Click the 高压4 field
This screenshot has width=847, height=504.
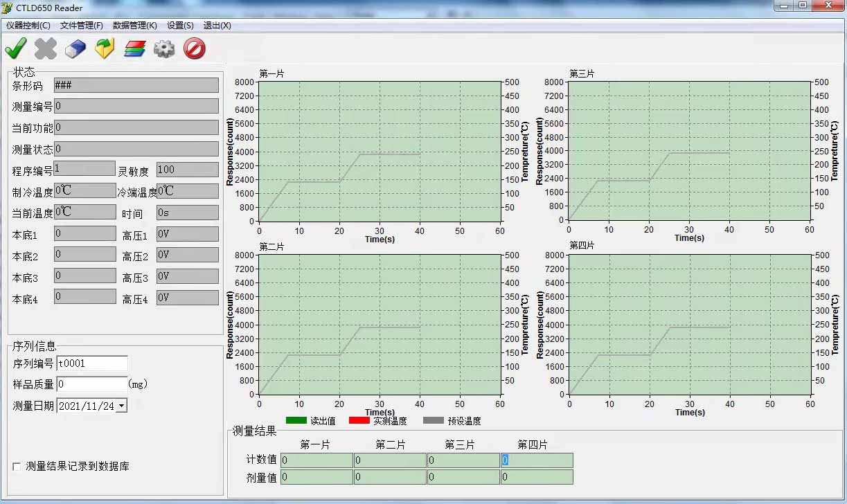[x=188, y=298]
